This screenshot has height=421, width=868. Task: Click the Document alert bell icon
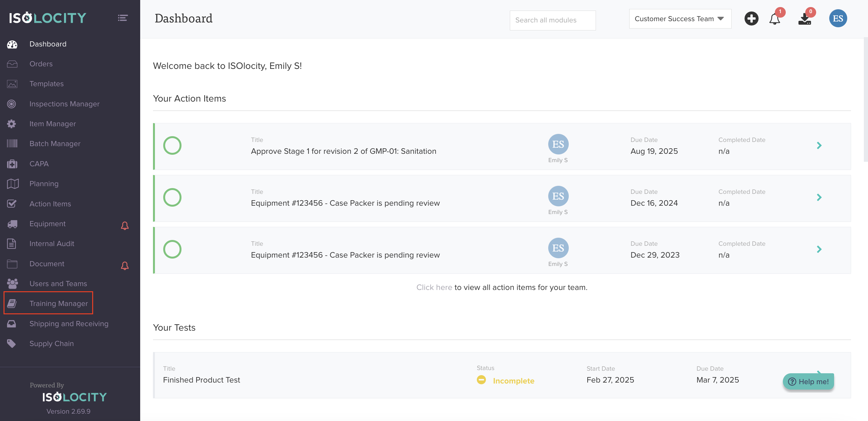pyautogui.click(x=125, y=266)
